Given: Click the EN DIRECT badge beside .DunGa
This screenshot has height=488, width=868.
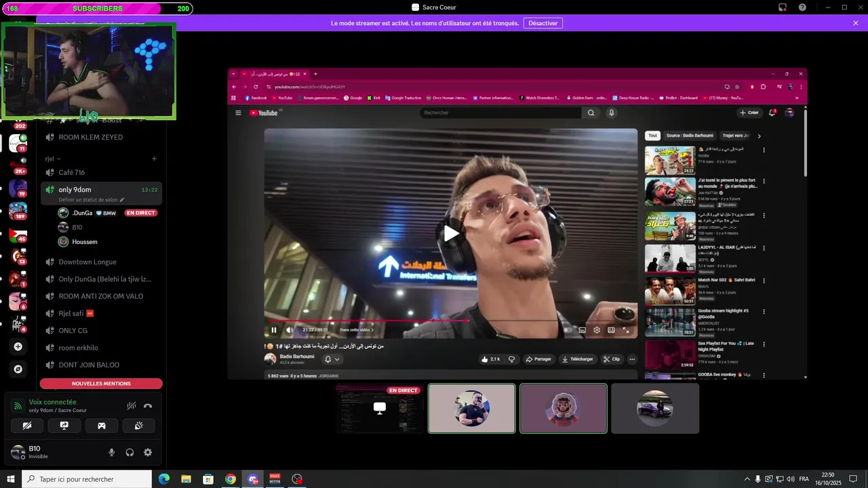Looking at the screenshot, I should [x=141, y=213].
